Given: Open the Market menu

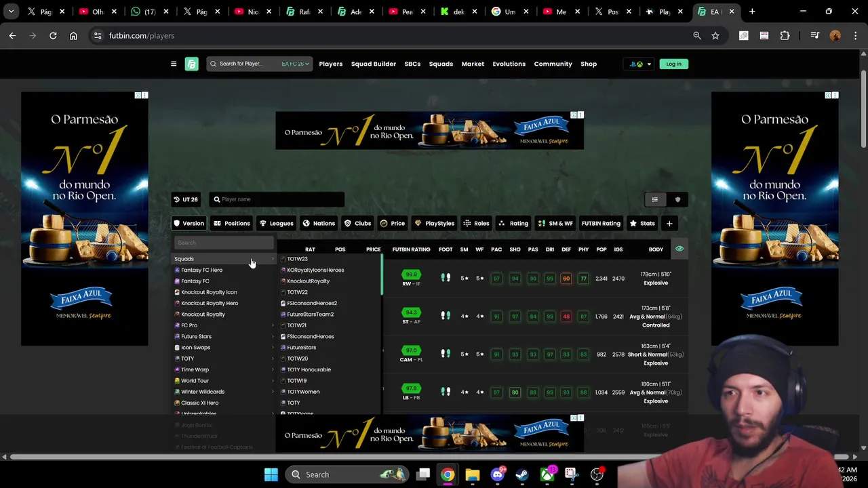Looking at the screenshot, I should tap(473, 64).
